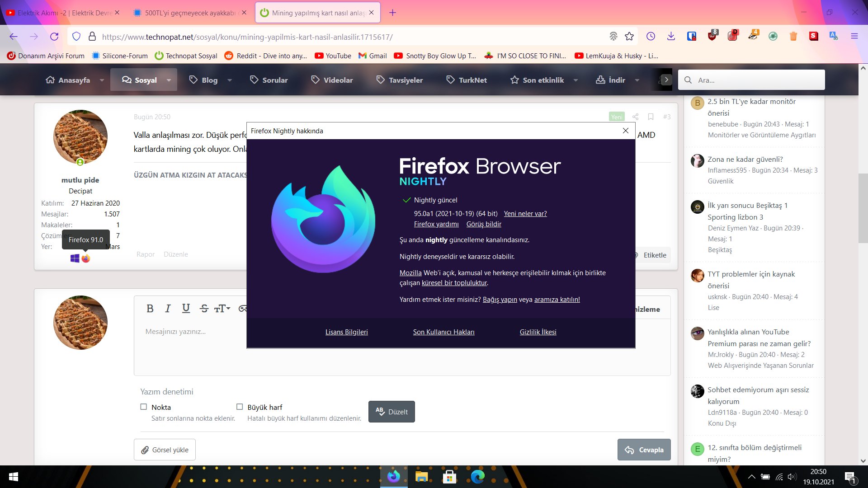
Task: Expand the Sosyal menu dropdown arrow
Action: pos(169,80)
